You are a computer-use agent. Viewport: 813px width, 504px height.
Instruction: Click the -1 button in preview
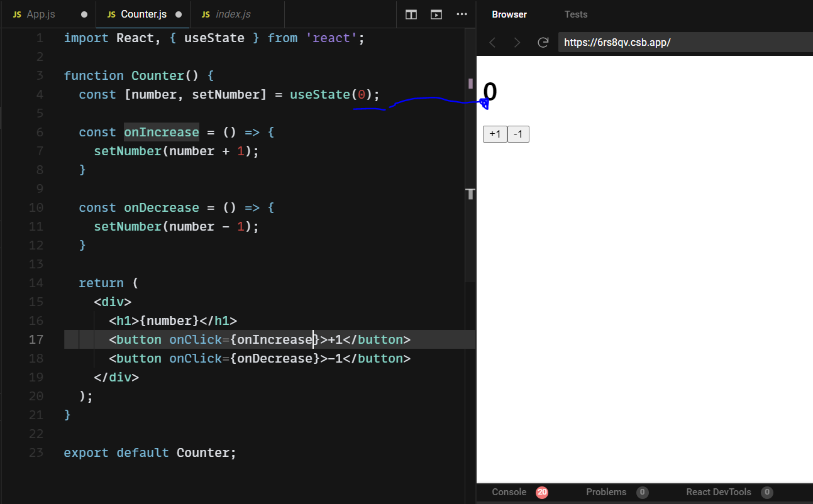pyautogui.click(x=518, y=134)
